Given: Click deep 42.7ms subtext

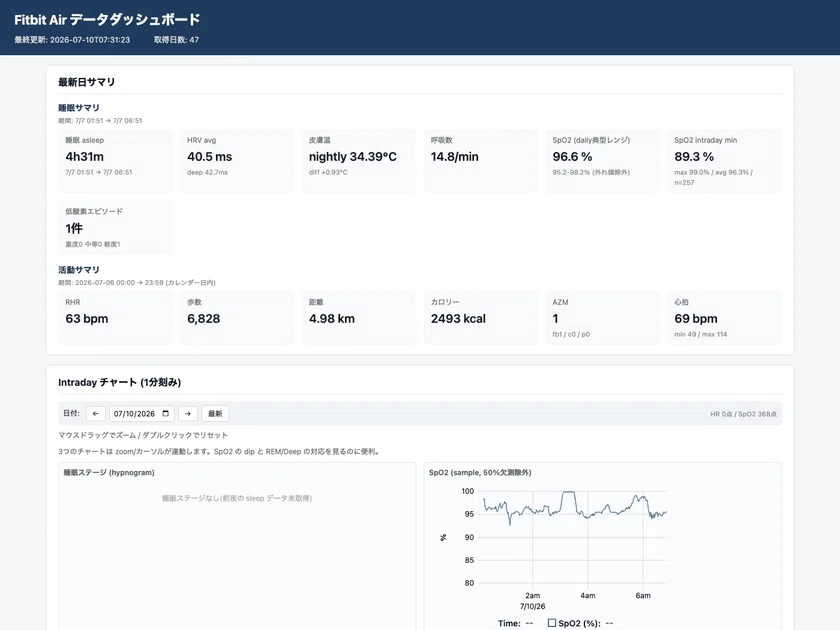Looking at the screenshot, I should click(207, 172).
